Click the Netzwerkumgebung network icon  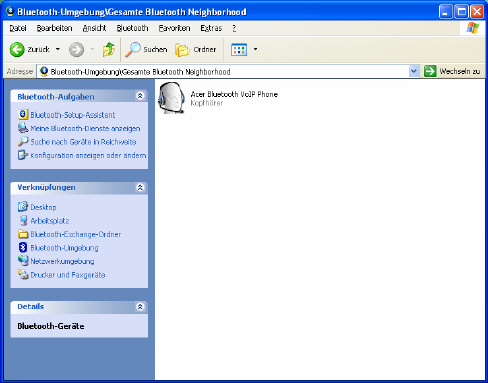(x=23, y=261)
